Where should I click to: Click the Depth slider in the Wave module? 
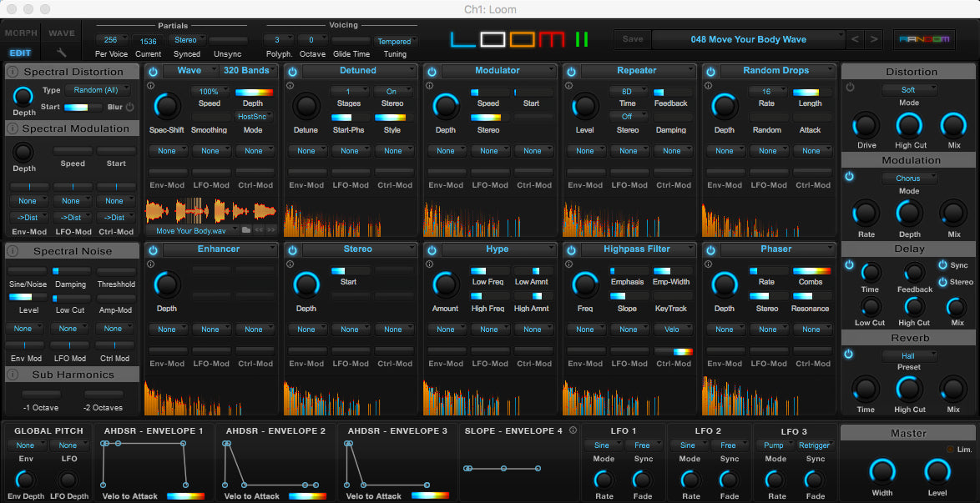255,93
